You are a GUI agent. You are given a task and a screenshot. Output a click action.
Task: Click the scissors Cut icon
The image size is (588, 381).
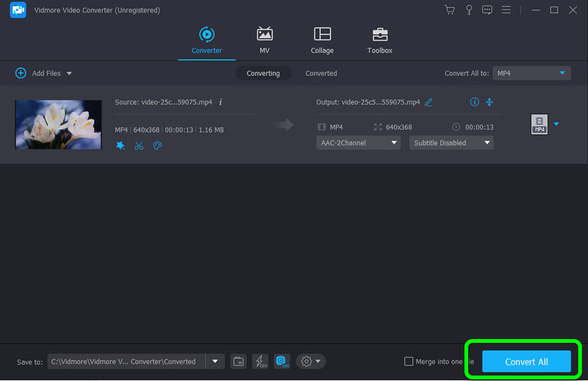[x=139, y=145]
